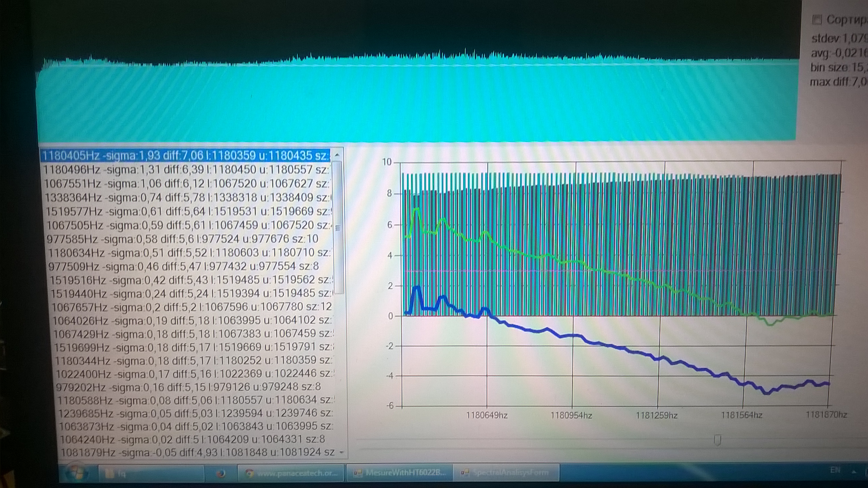Image resolution: width=868 pixels, height=488 pixels.
Task: Click the 1180954hz chart axis label
Action: point(572,416)
